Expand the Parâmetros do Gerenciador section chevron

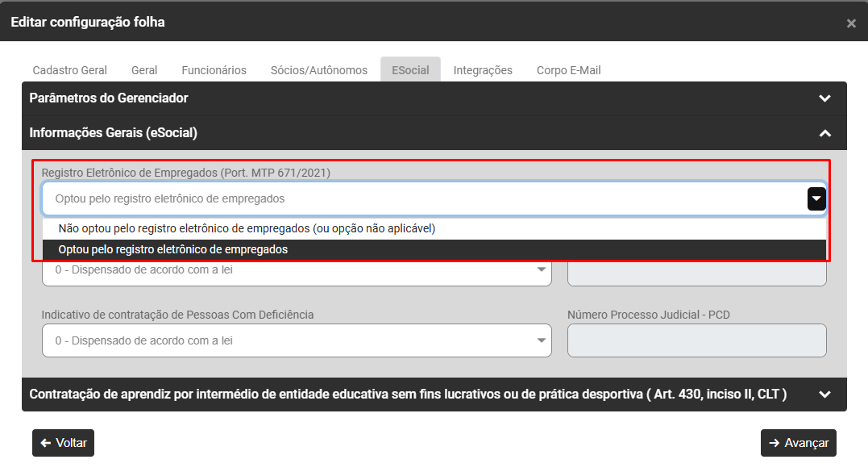pyautogui.click(x=824, y=98)
